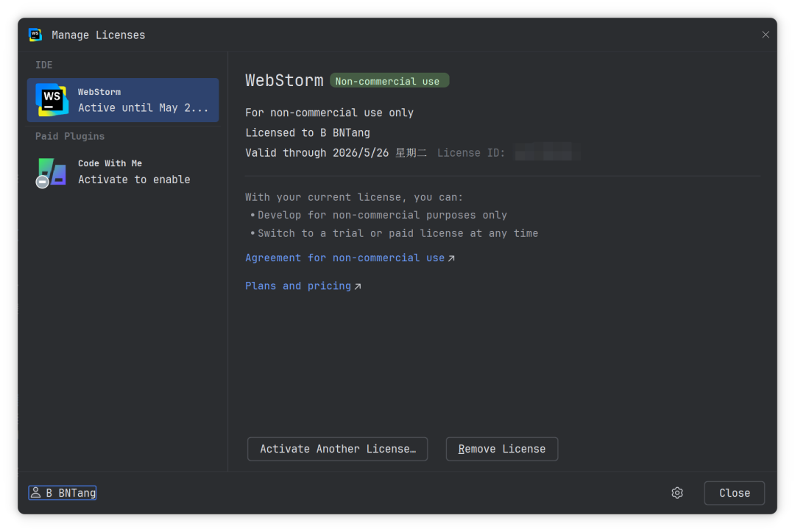This screenshot has width=795, height=532.
Task: Click the WebStorm logo in the title bar
Action: (35, 35)
